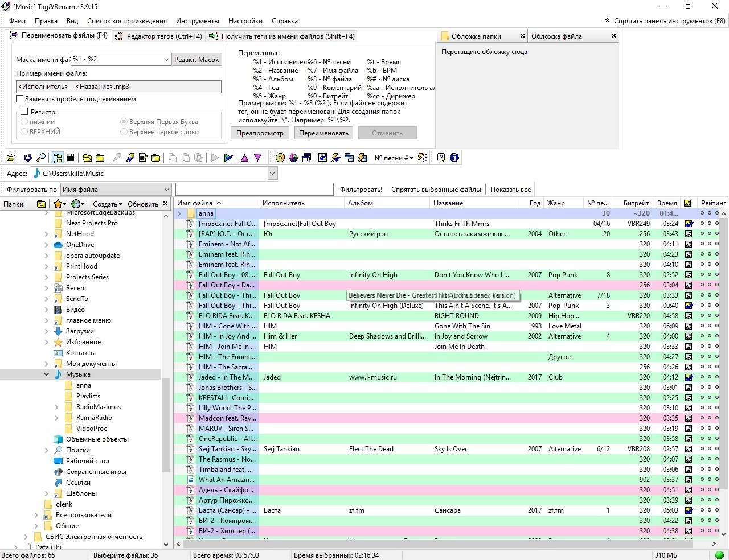729x560 pixels.
Task: Click the Переименовать button
Action: 323,133
